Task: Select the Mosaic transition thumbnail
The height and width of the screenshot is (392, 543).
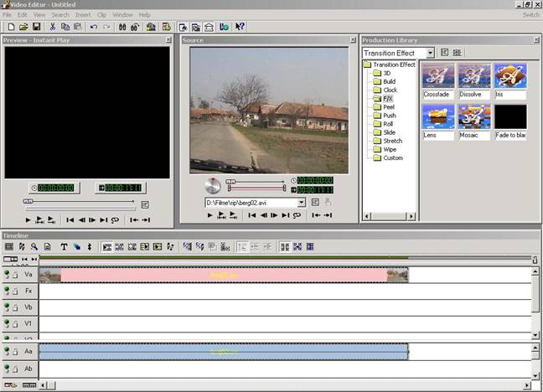Action: click(x=473, y=117)
